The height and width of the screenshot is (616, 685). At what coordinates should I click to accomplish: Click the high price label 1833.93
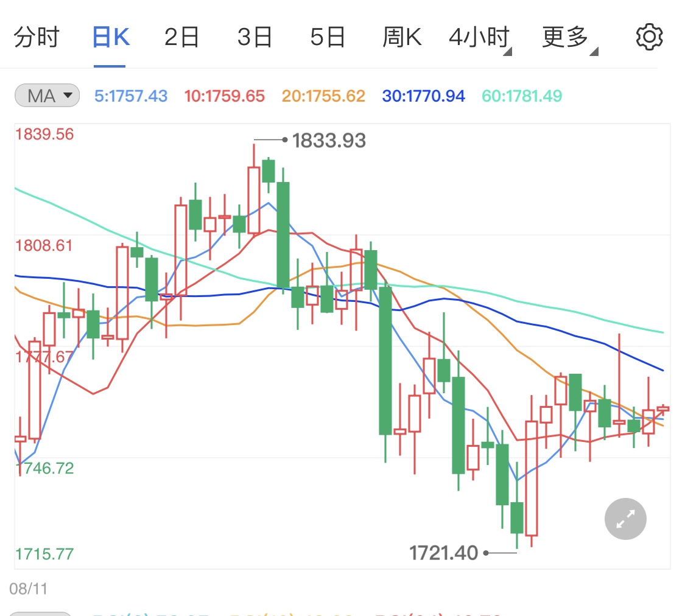329,141
